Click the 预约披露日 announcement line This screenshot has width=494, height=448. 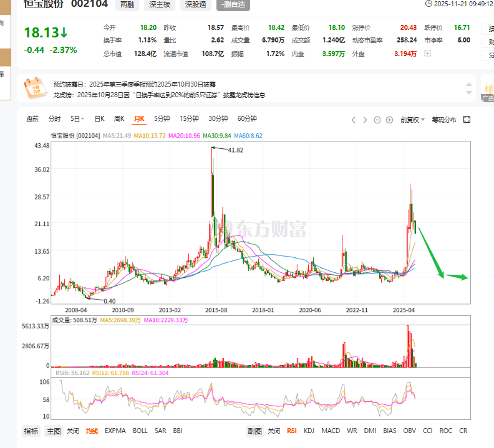point(134,84)
